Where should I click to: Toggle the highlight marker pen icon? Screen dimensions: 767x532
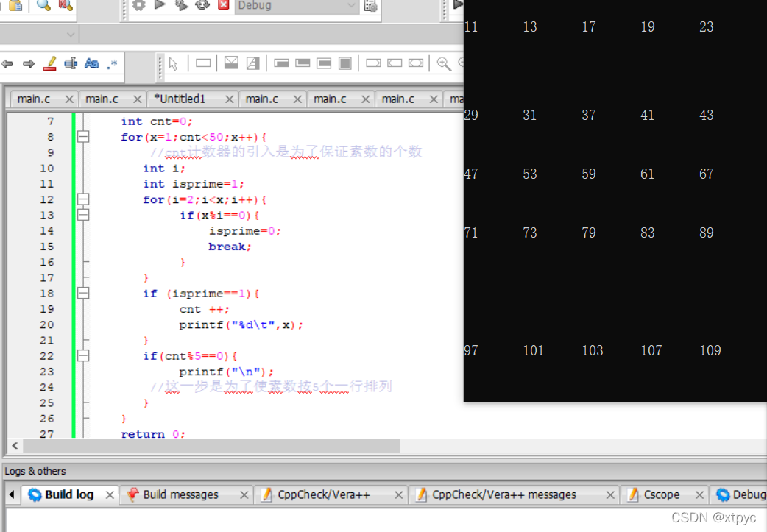(50, 63)
